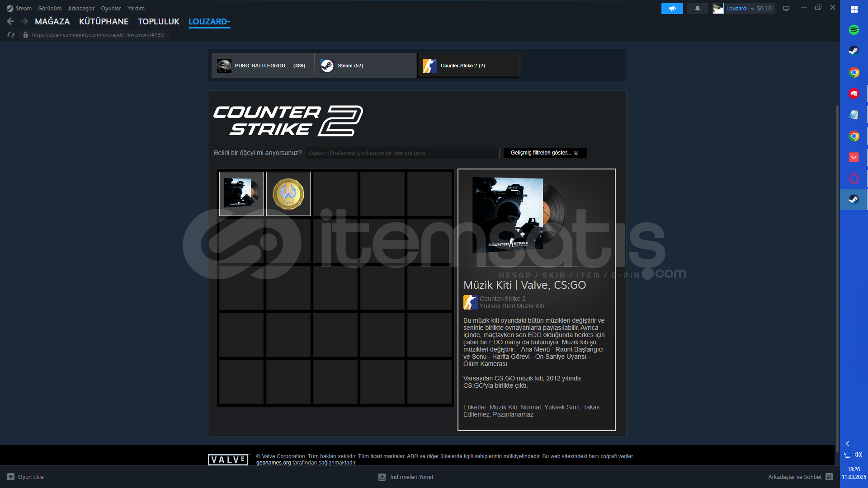Switch to Big Picture mode icon

pos(786,9)
